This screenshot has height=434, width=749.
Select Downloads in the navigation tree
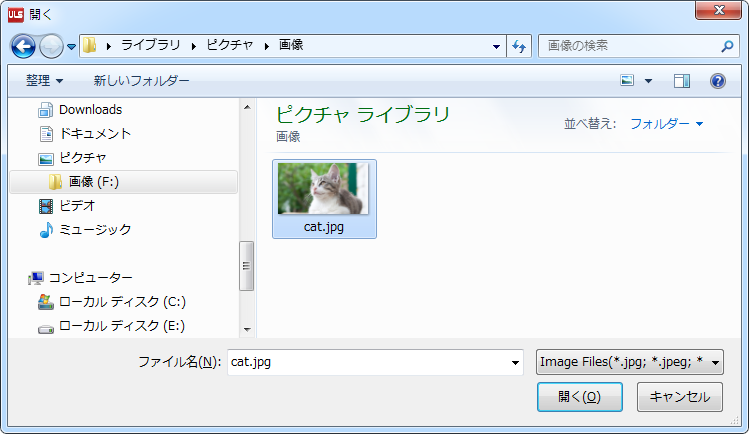(x=90, y=110)
